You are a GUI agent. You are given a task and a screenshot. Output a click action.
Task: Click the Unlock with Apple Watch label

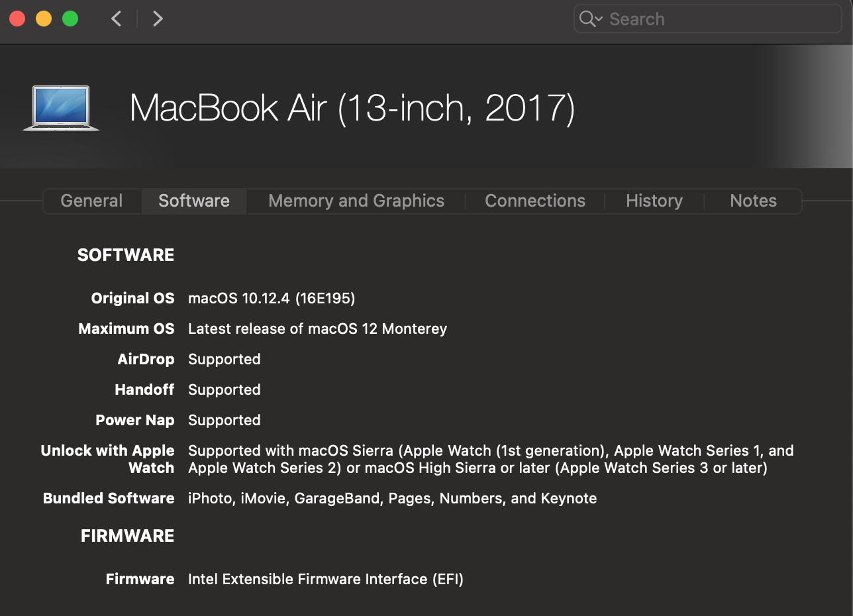tap(108, 459)
